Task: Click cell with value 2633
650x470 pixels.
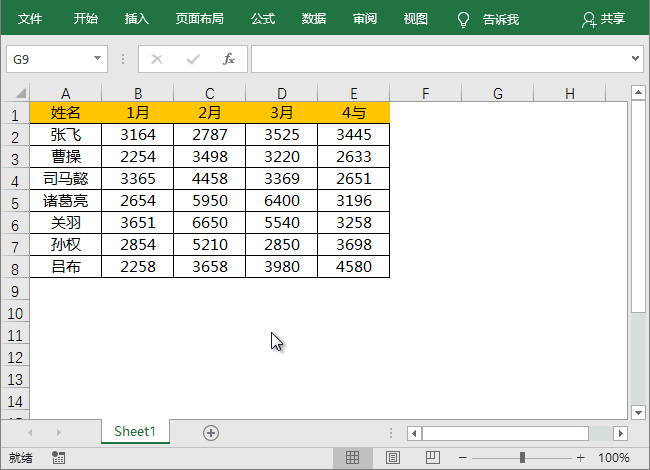Action: tap(354, 157)
